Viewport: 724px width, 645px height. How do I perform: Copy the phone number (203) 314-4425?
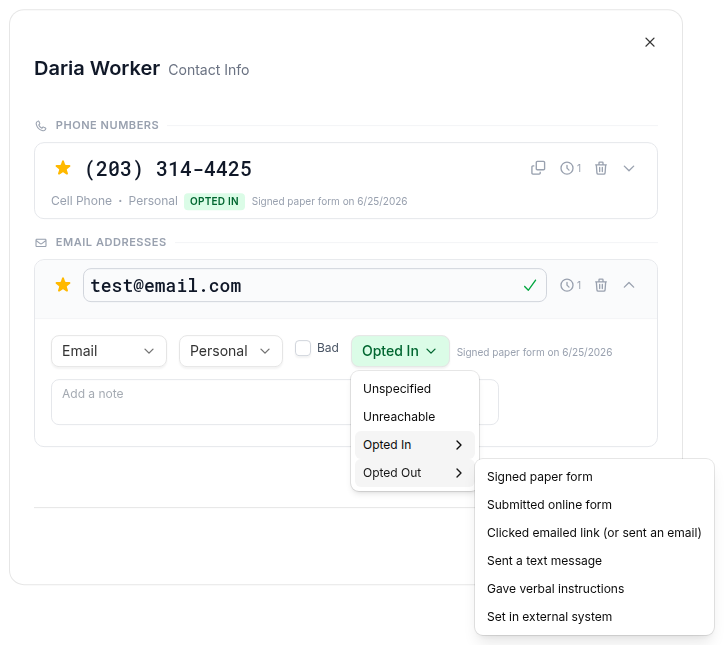538,168
